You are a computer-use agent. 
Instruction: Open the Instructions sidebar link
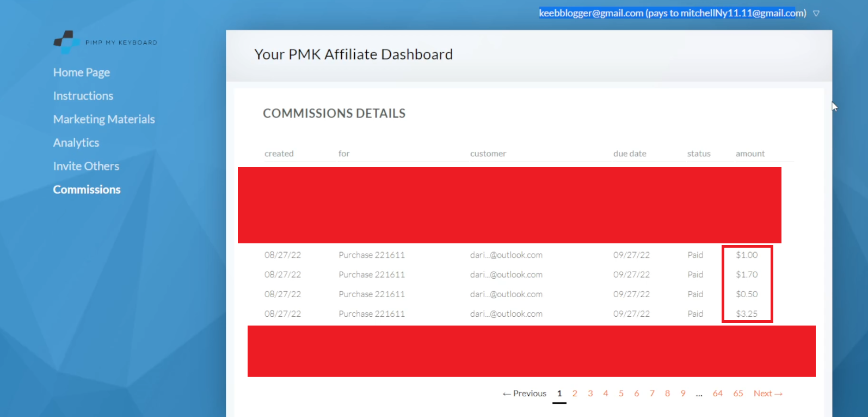[x=83, y=96]
